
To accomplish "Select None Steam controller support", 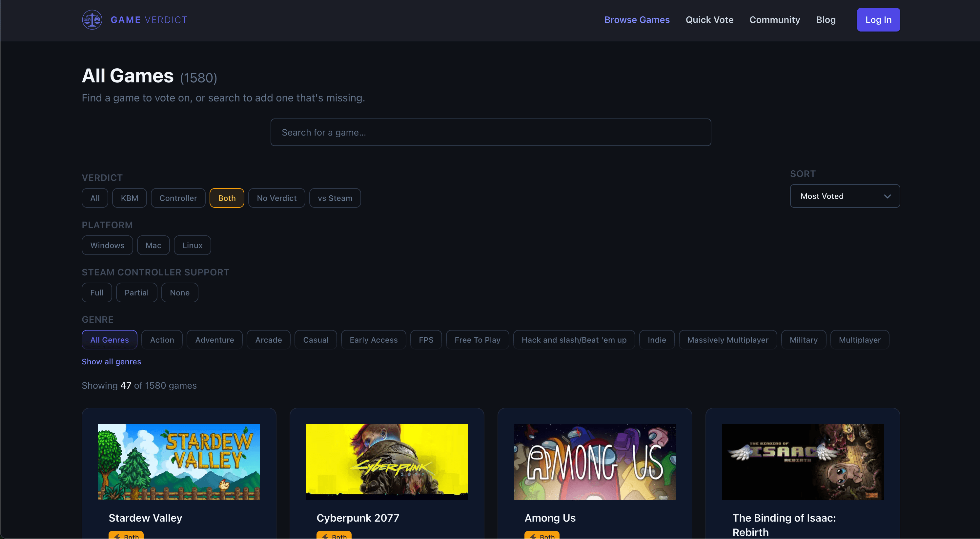I will click(x=179, y=292).
